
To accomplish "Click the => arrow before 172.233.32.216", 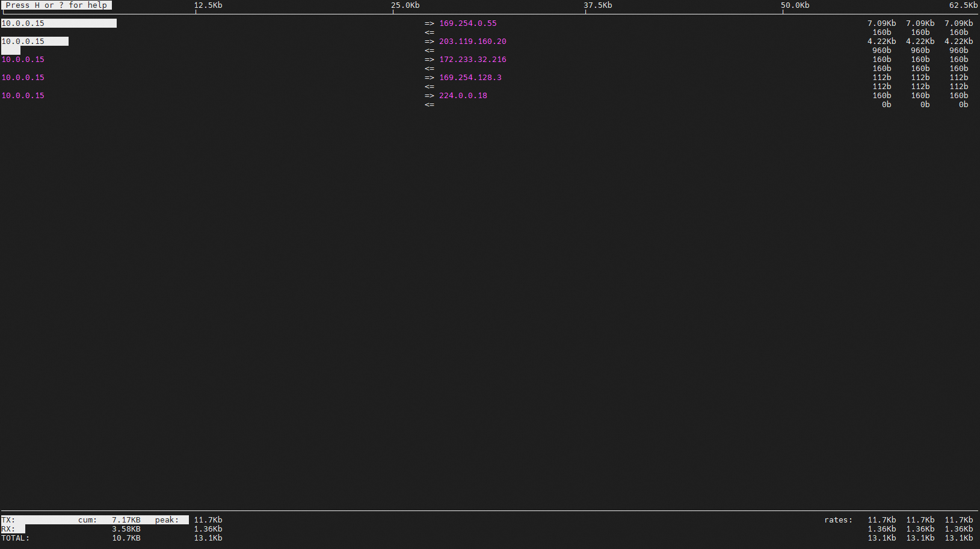I will pos(430,60).
